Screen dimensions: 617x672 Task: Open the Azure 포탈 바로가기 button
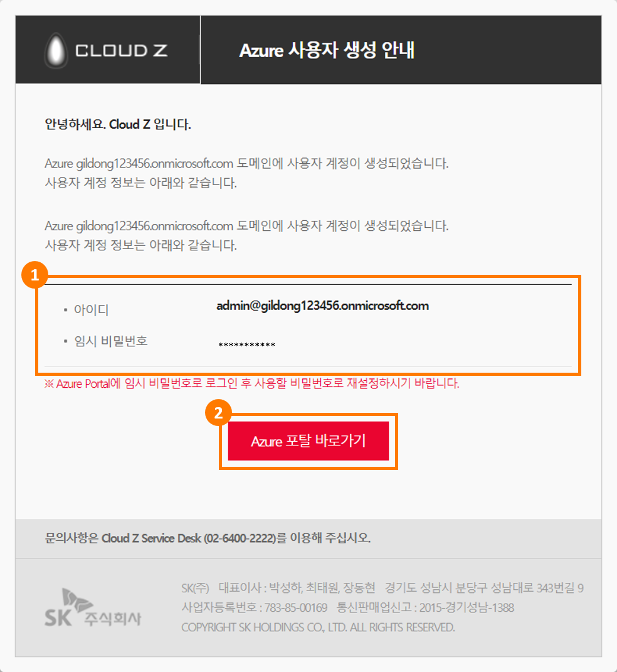pos(308,441)
